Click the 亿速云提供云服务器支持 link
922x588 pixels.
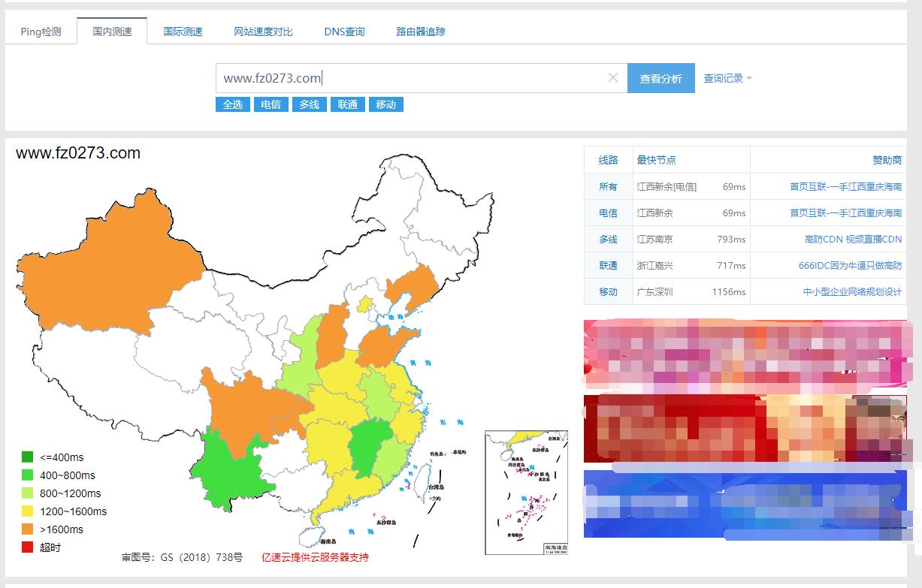click(315, 557)
